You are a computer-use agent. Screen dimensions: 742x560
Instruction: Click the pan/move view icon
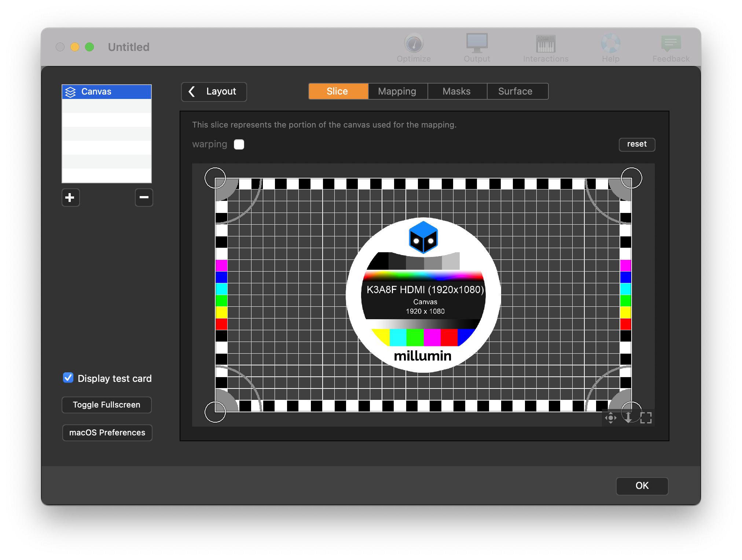tap(610, 418)
